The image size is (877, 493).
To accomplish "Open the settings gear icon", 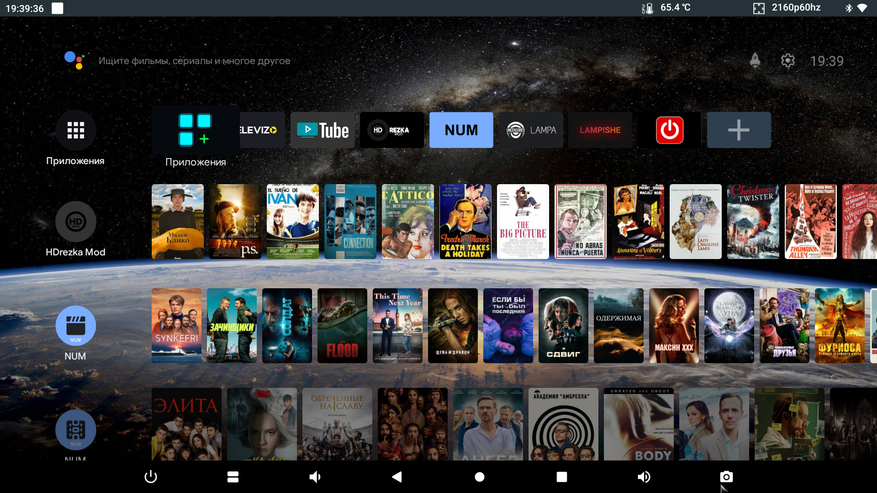I will click(x=788, y=60).
